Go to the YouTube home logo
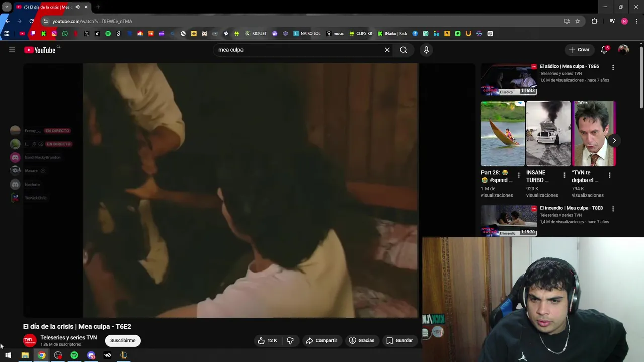644x362 pixels. 40,50
